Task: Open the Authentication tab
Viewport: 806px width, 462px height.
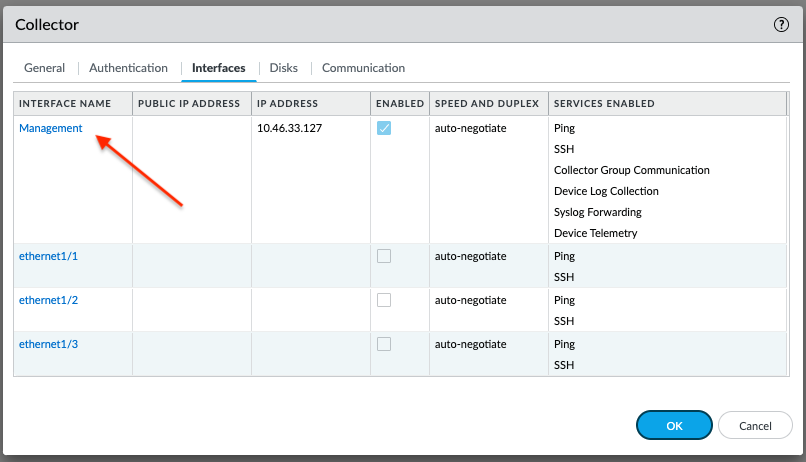Action: coord(128,68)
